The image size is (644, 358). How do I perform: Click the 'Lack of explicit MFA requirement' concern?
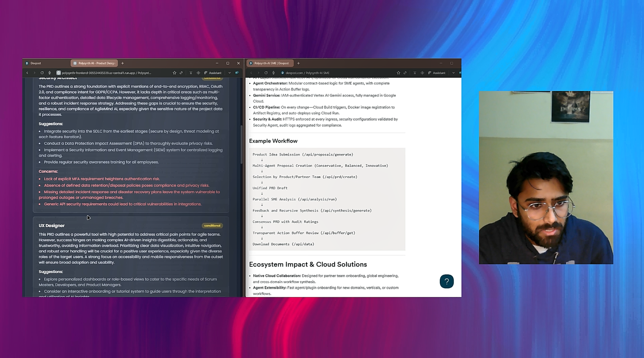point(102,179)
